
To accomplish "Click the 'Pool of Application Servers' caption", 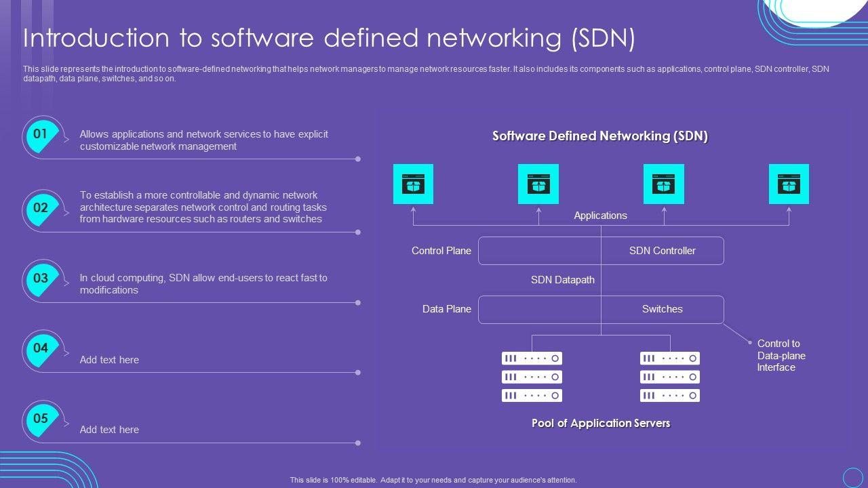I will (x=601, y=424).
